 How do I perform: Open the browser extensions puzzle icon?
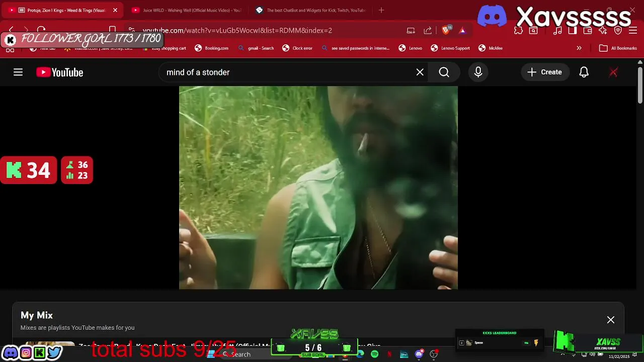pyautogui.click(x=518, y=30)
